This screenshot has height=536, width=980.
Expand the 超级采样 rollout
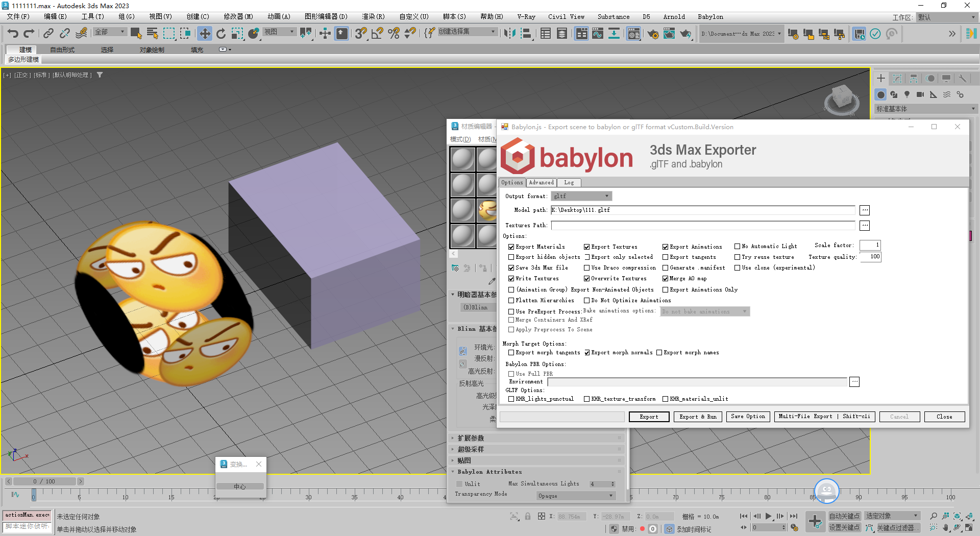click(x=535, y=449)
